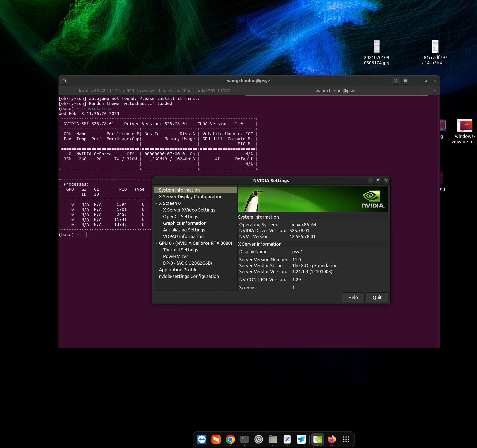Image resolution: width=477 pixels, height=448 pixels.
Task: Click PID 11741 in the processes table
Action: pos(120,220)
